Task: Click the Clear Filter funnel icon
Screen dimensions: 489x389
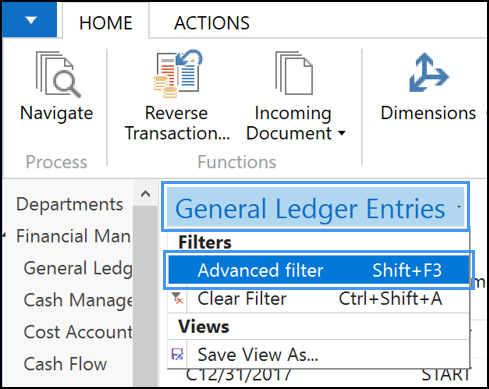Action: 177,298
